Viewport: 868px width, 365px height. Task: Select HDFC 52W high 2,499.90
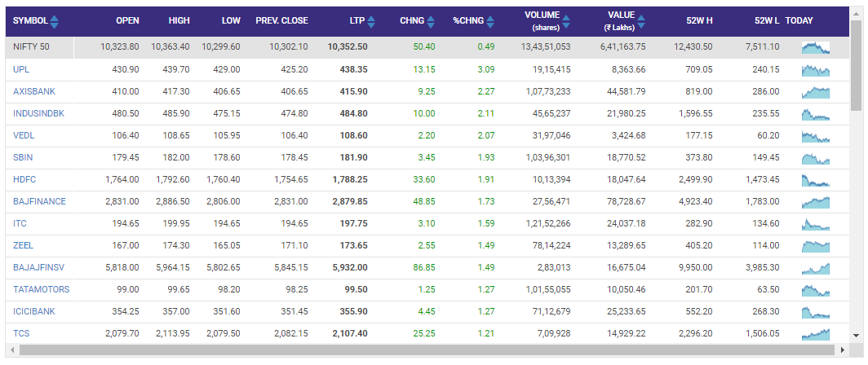tap(695, 180)
